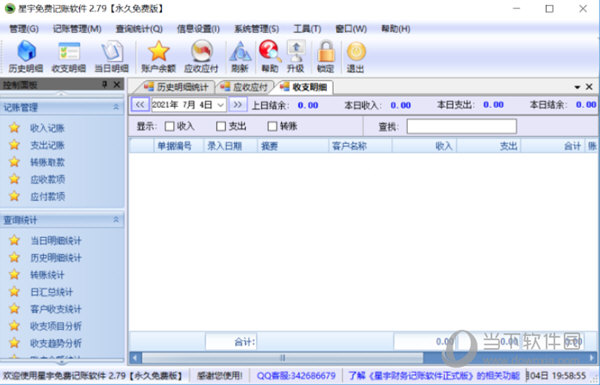
Task: Open 客户收支统计 in sidebar
Action: tap(56, 309)
